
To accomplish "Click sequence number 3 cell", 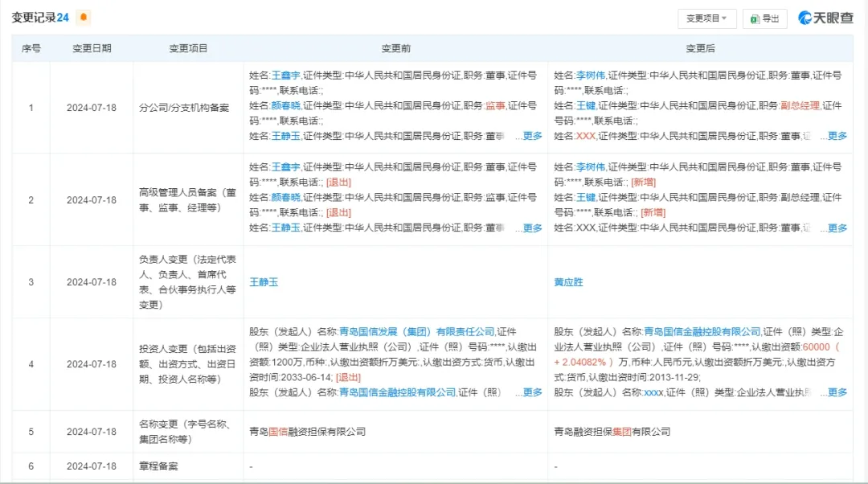I will click(x=31, y=282).
